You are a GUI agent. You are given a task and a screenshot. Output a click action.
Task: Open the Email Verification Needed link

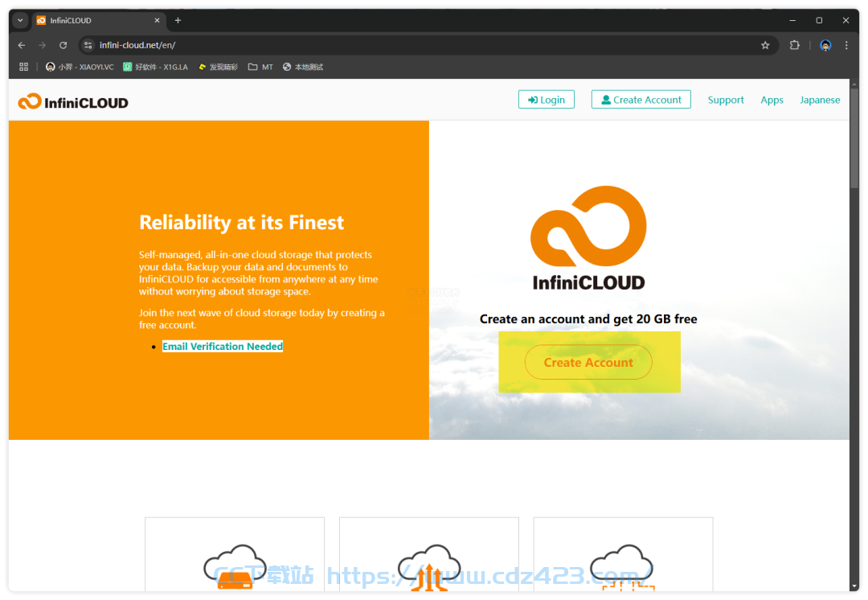pyautogui.click(x=223, y=347)
